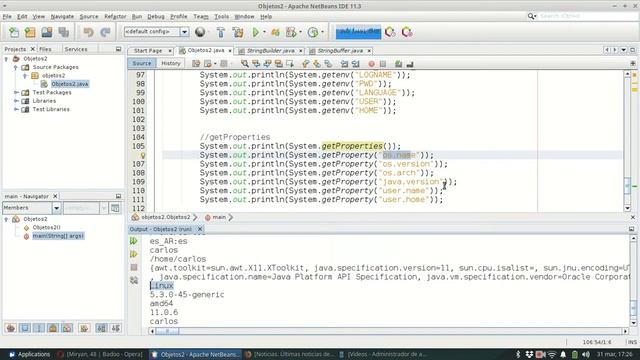Close the StringBuffer.java tab
Screen dimensions: 640x360
[x=369, y=51]
